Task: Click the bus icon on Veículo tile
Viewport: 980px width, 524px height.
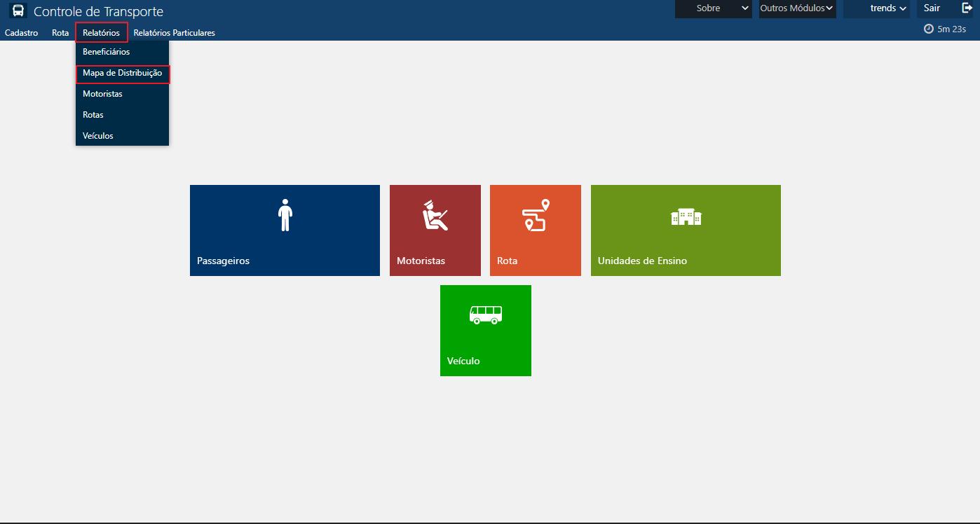Action: [x=485, y=315]
